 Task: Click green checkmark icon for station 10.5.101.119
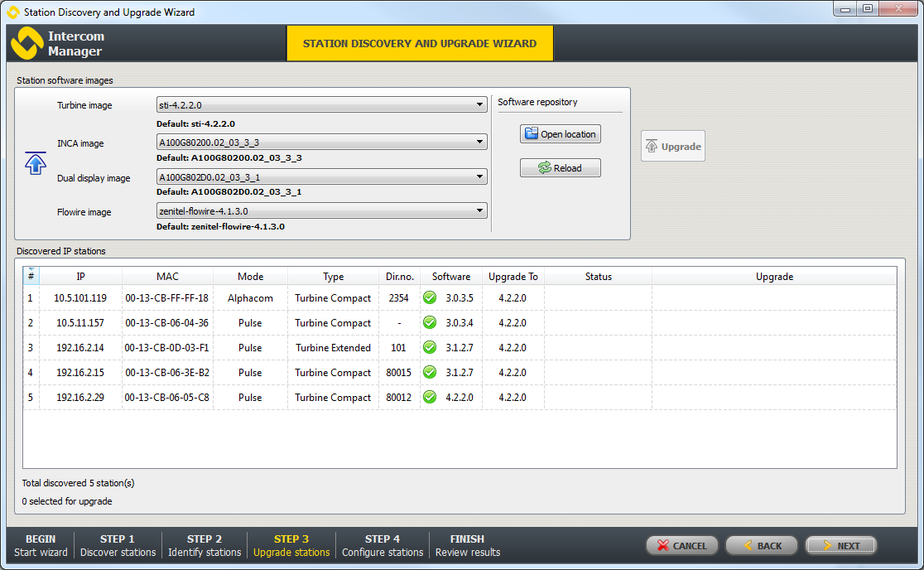(x=430, y=298)
